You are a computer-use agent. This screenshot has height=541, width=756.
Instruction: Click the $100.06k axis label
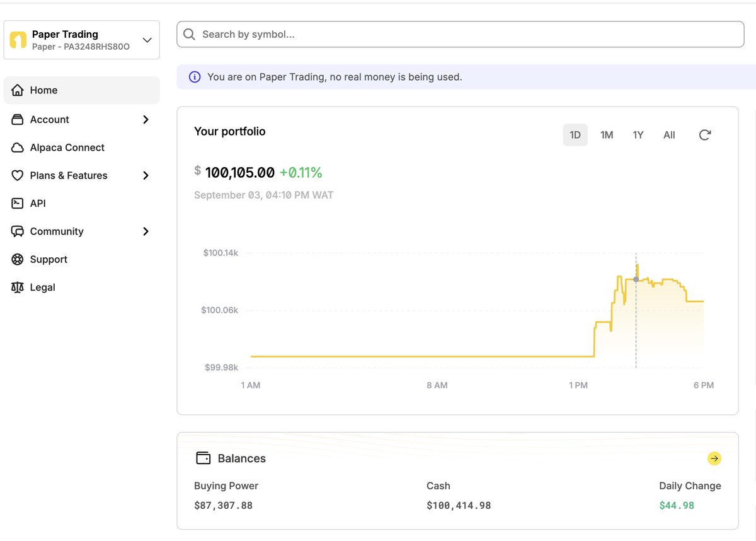coord(220,310)
